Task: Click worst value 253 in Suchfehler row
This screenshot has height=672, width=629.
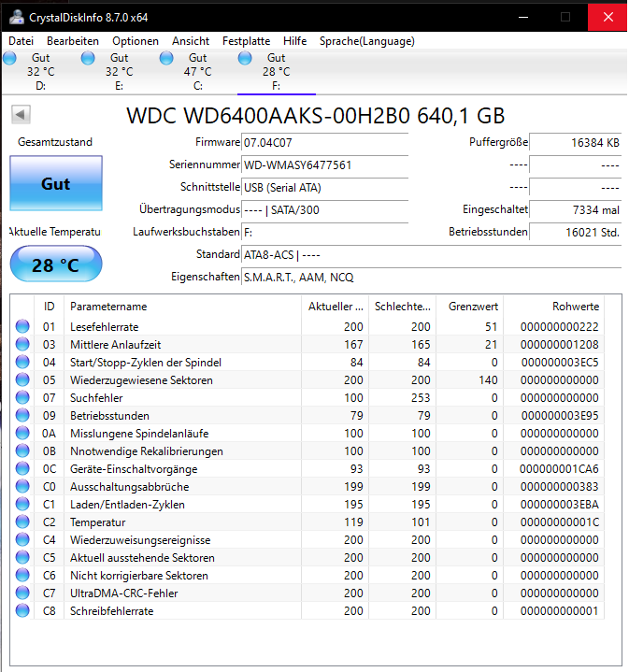Action: [x=421, y=398]
